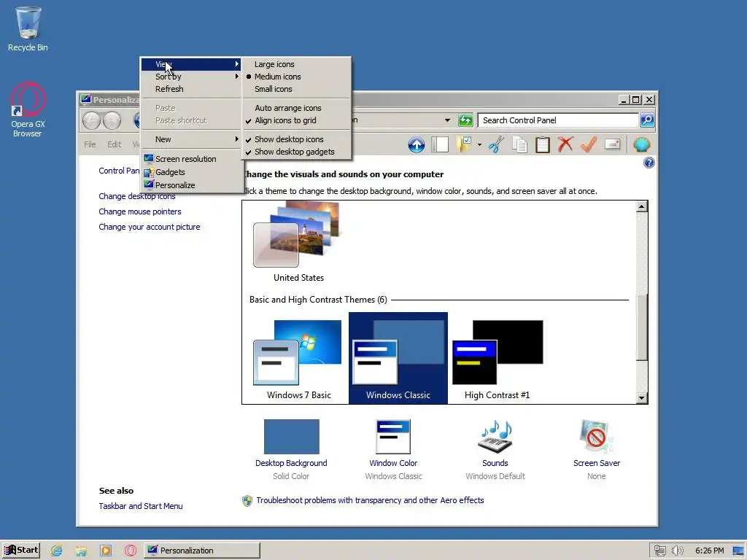This screenshot has width=747, height=560.
Task: Click the Copy pages toolbar icon
Action: click(519, 144)
